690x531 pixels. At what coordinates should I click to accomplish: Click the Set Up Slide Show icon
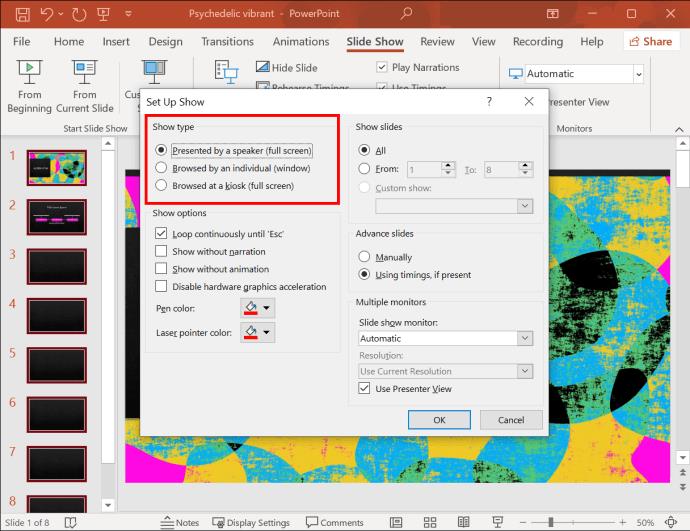coord(226,71)
